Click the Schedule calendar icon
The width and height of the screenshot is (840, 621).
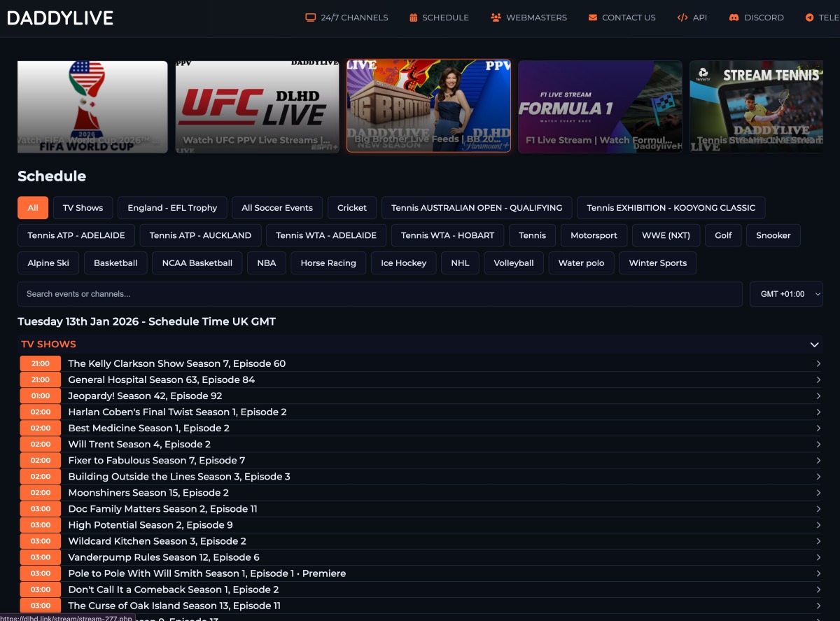click(414, 18)
